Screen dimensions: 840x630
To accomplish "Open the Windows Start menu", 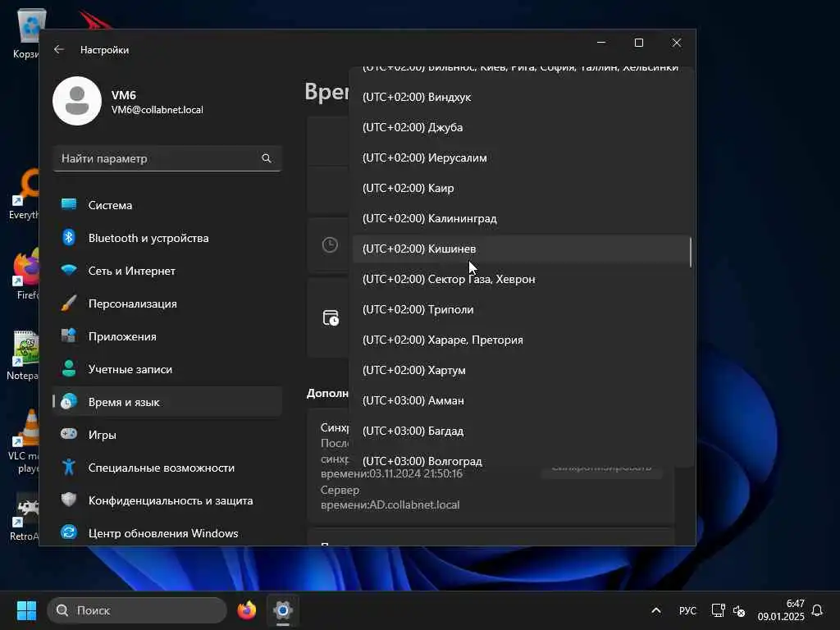I will click(x=26, y=610).
